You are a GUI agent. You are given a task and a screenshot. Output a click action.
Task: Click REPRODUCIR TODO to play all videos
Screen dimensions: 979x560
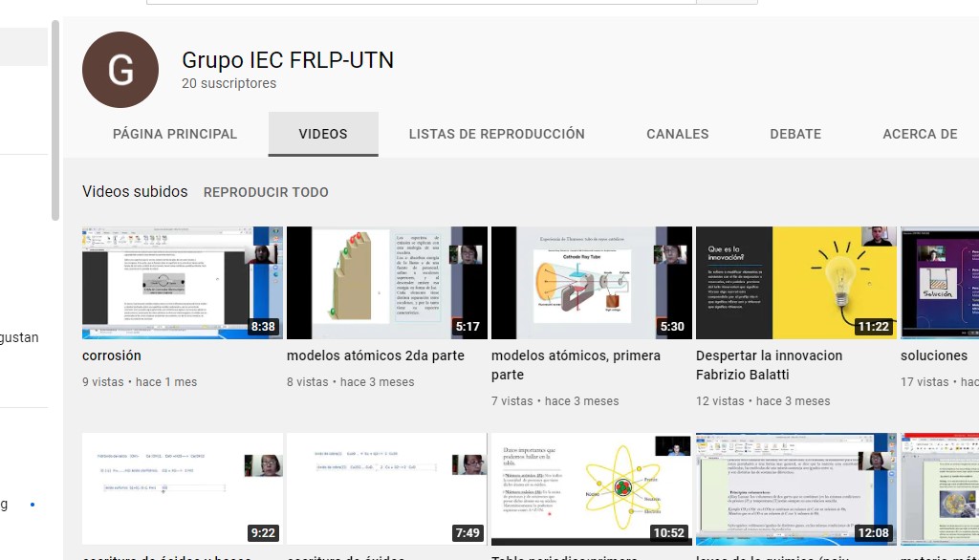click(266, 192)
